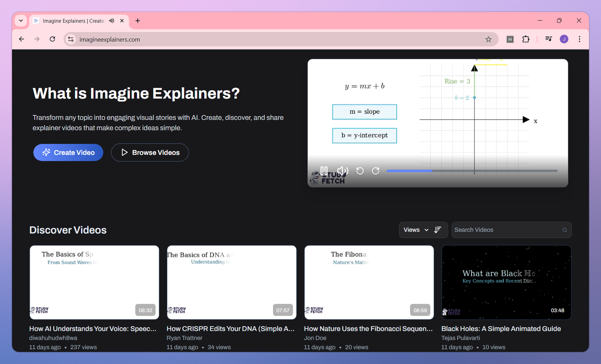601x364 pixels.
Task: Skip forward with the forward arrow icon
Action: pyautogui.click(x=376, y=171)
